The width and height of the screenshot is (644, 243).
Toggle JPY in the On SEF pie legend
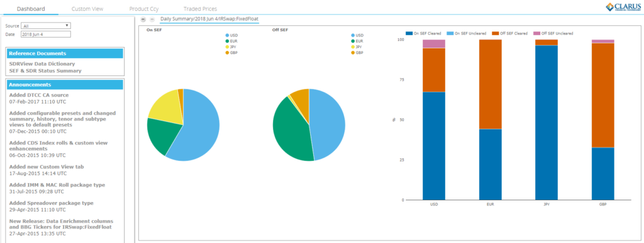pos(231,47)
